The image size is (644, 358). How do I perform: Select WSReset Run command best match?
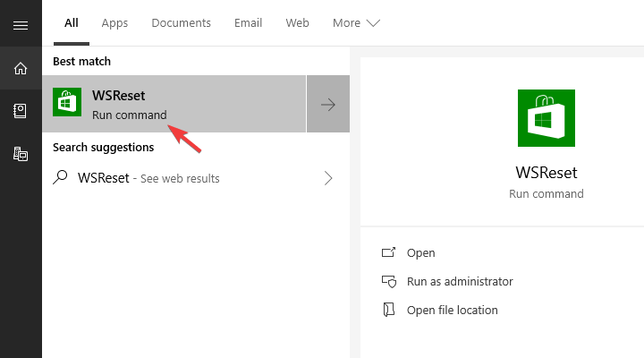pos(174,104)
